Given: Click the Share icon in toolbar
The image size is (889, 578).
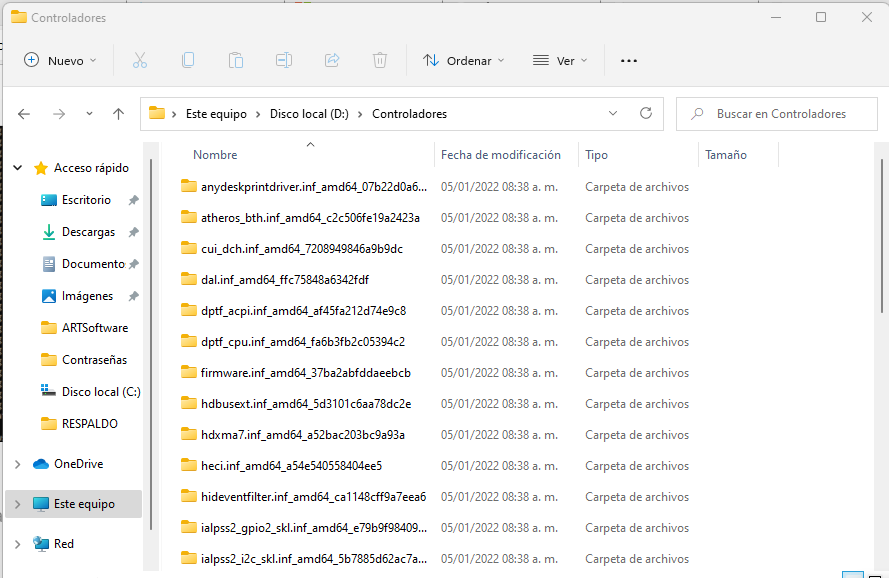Looking at the screenshot, I should [x=332, y=61].
